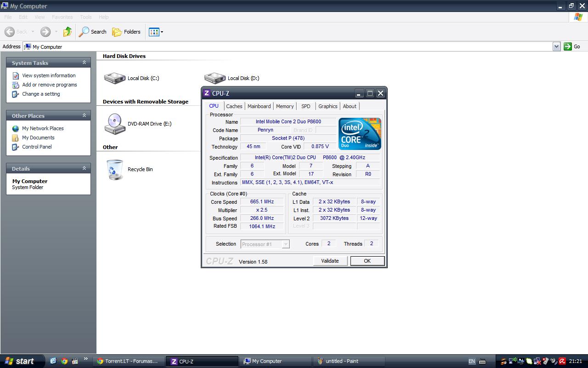Launch Chrome from quick launch bar
The image size is (588, 368).
pos(64,361)
